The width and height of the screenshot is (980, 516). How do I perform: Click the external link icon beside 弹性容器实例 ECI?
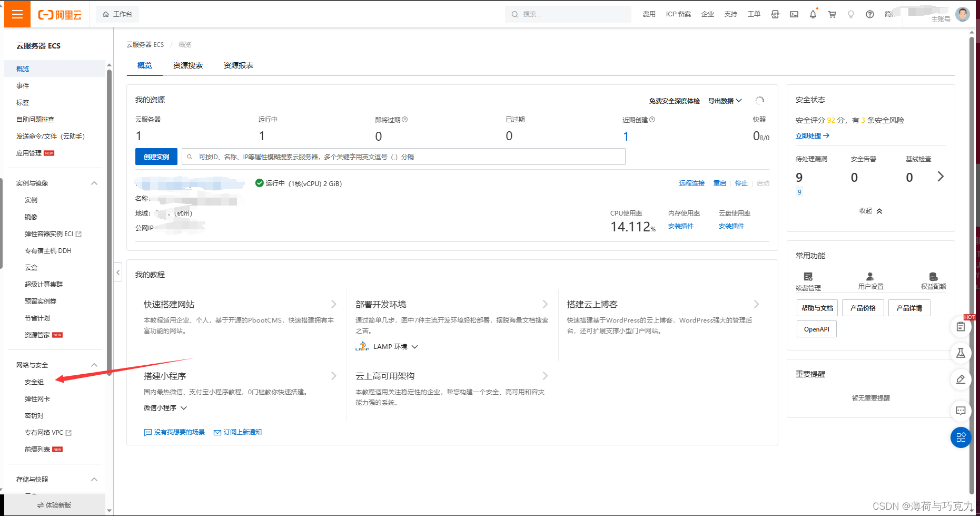[79, 234]
